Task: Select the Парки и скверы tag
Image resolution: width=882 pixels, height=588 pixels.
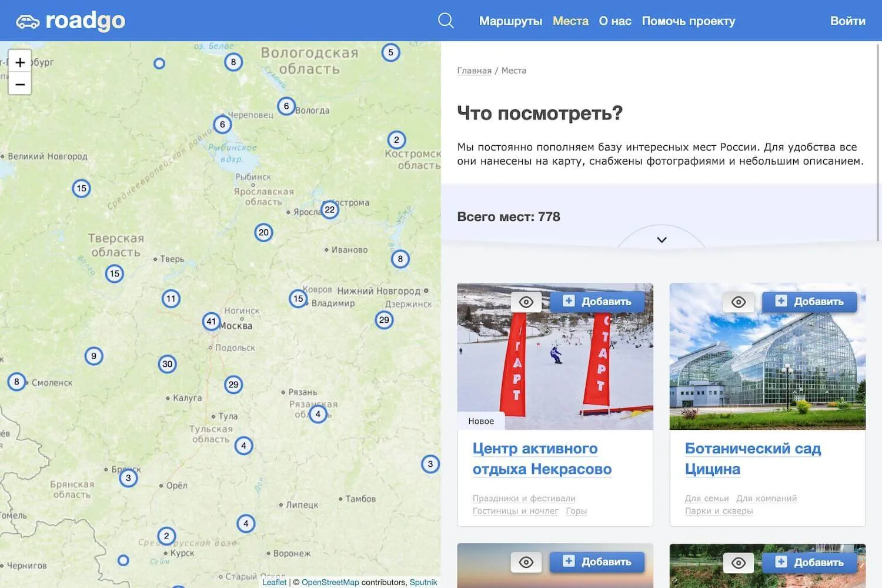Action: (719, 511)
